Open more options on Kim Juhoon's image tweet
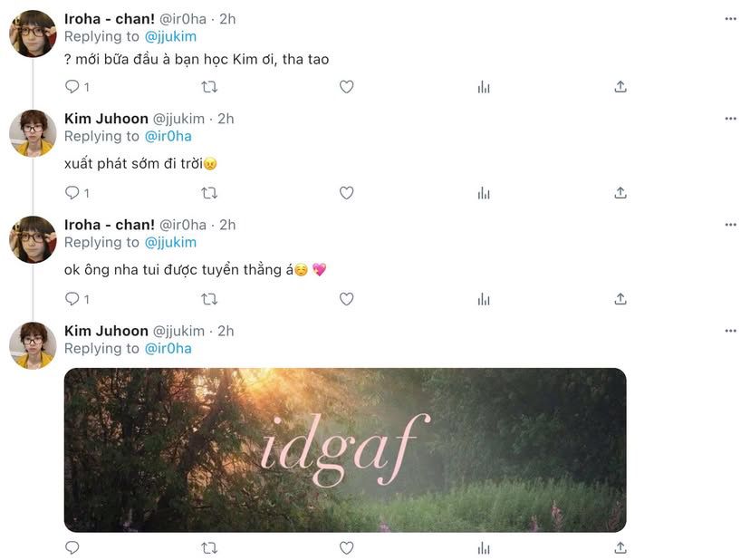The image size is (750, 560). pos(730,331)
